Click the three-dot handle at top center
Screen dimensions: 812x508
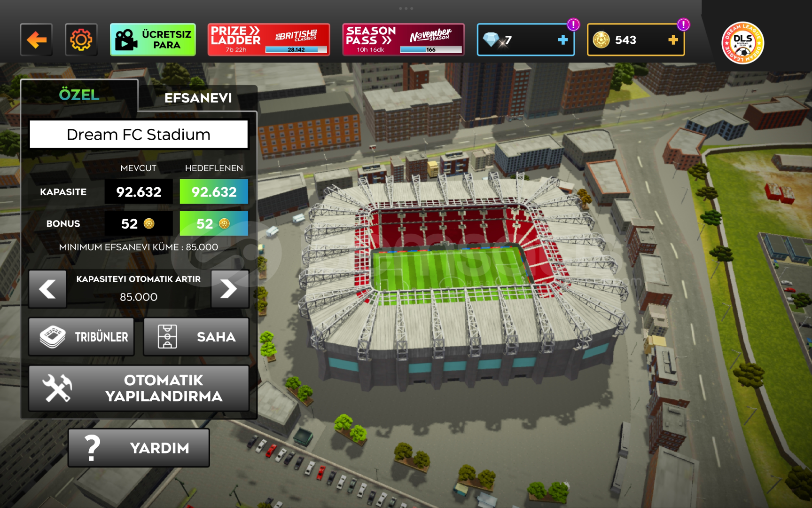[x=406, y=8]
